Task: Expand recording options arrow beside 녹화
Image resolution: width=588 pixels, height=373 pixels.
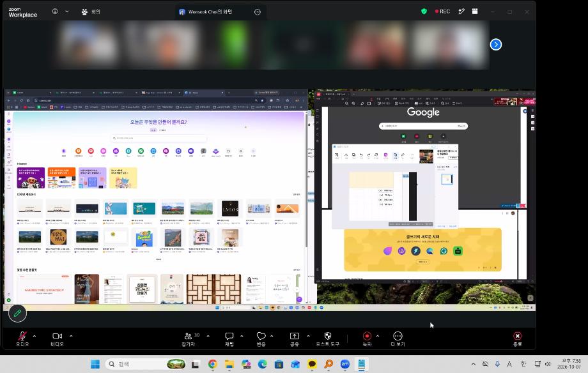Action: pos(377,336)
